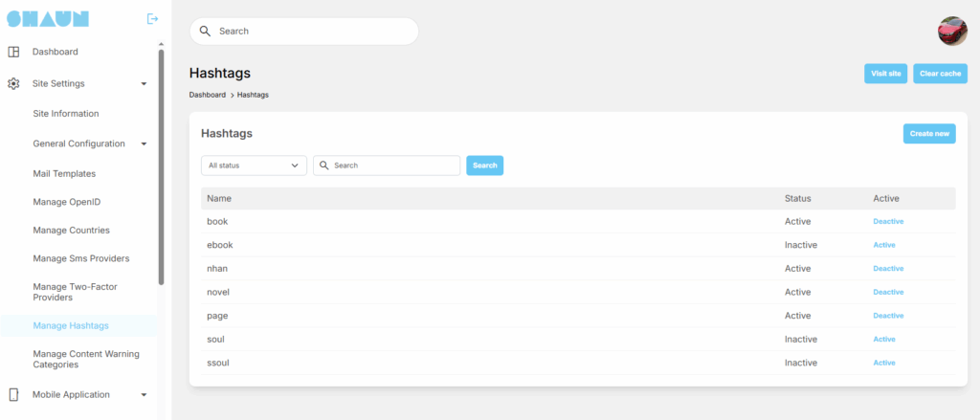Collapse the Site Settings menu arrow
This screenshot has width=980, height=420.
pyautogui.click(x=144, y=84)
